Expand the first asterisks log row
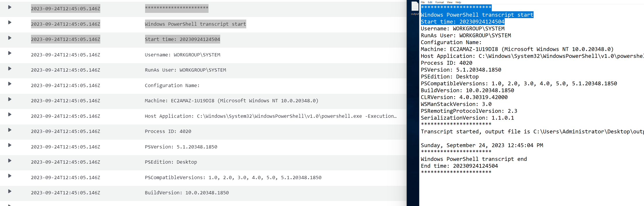The width and height of the screenshot is (644, 206). (10, 7)
